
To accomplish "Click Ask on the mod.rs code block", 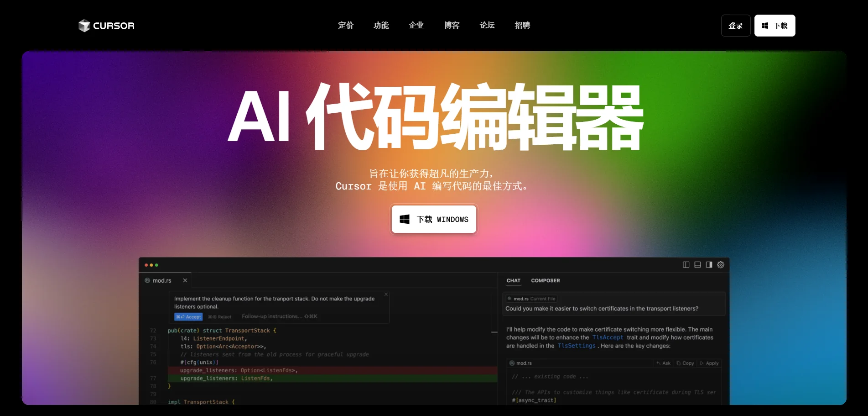I will [664, 363].
